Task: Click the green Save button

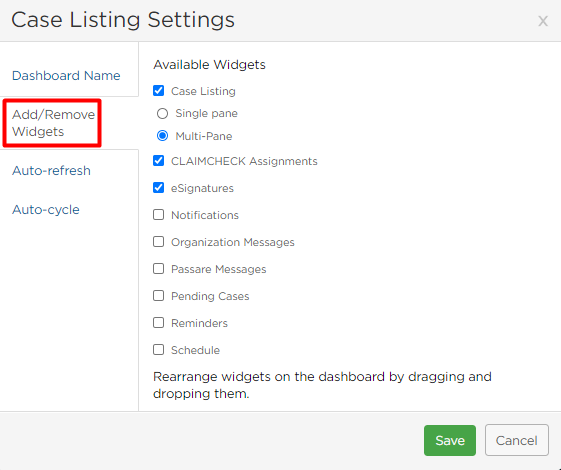Action: tap(450, 440)
